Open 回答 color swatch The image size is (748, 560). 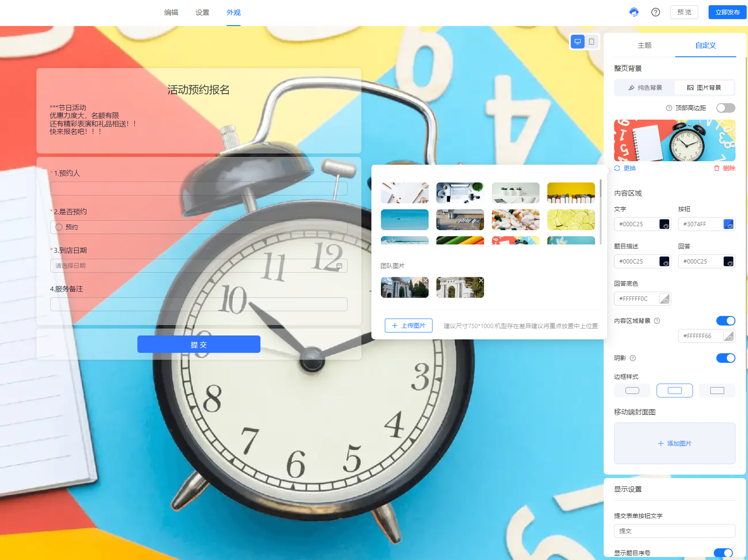[728, 261]
